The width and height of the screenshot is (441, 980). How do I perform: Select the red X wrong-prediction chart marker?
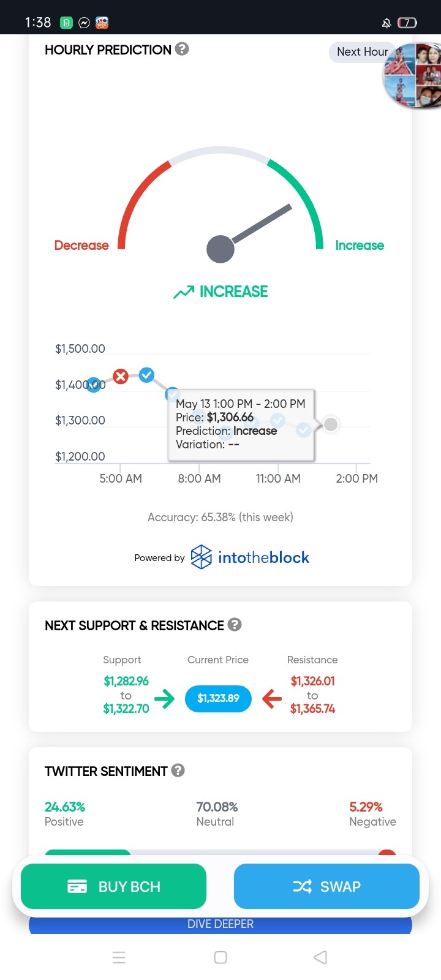coord(121,376)
